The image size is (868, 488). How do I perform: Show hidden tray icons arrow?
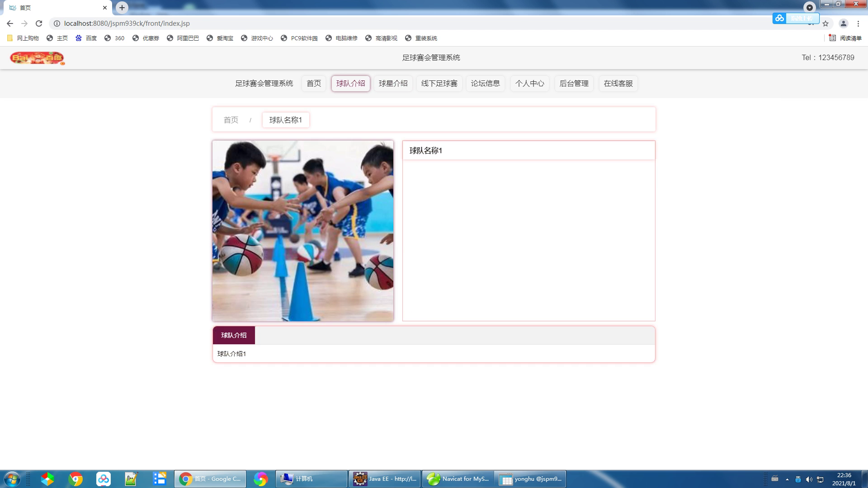tap(787, 479)
